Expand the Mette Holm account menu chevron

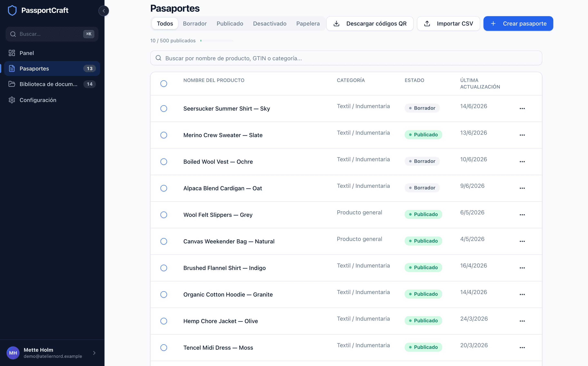(x=94, y=353)
